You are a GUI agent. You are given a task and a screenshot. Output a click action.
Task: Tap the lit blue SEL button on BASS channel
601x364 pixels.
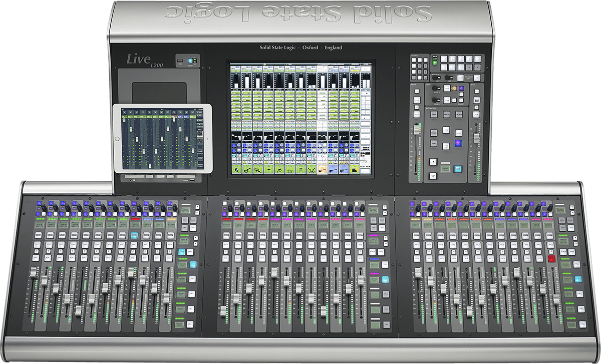[x=134, y=235]
